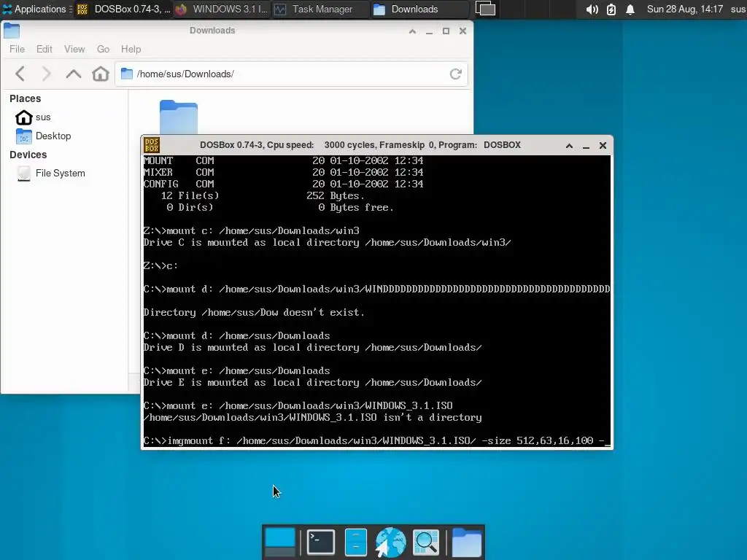Click 'CONFIG COM' row in DOSBox listing

(x=284, y=184)
